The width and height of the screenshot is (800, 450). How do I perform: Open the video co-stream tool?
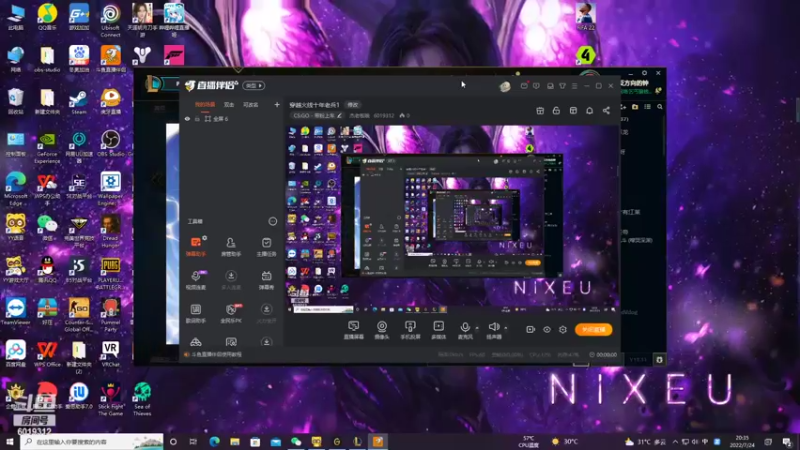tap(196, 280)
